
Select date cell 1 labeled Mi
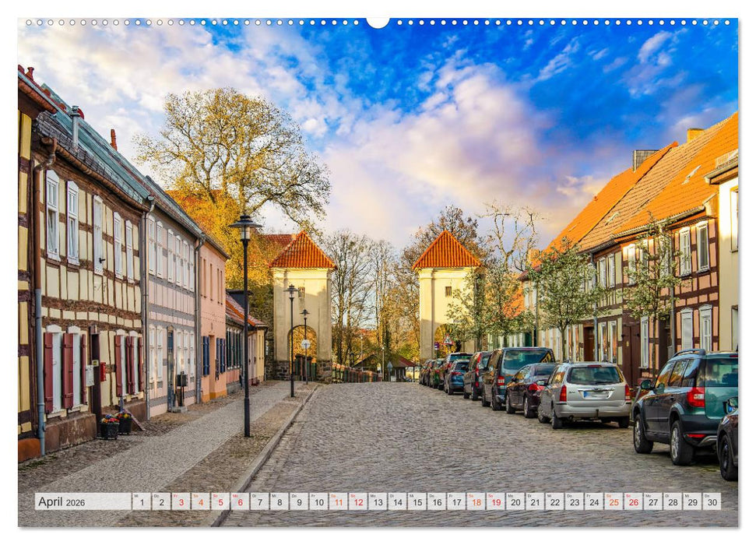tap(142, 502)
